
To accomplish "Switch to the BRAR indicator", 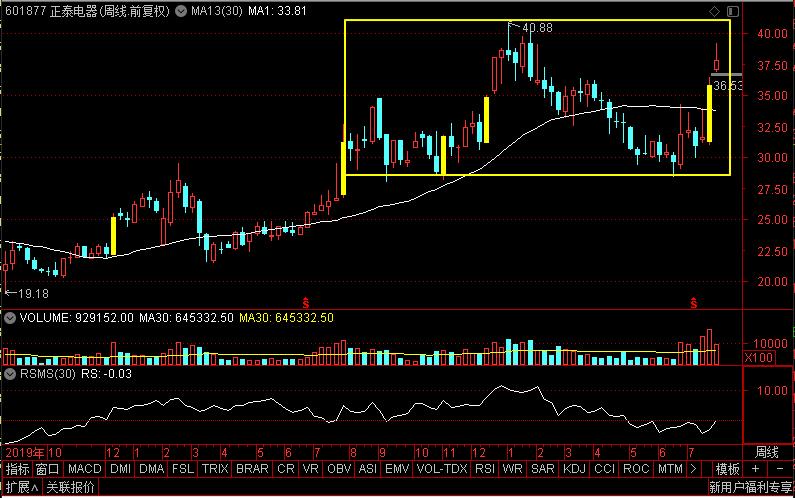I will (x=252, y=469).
